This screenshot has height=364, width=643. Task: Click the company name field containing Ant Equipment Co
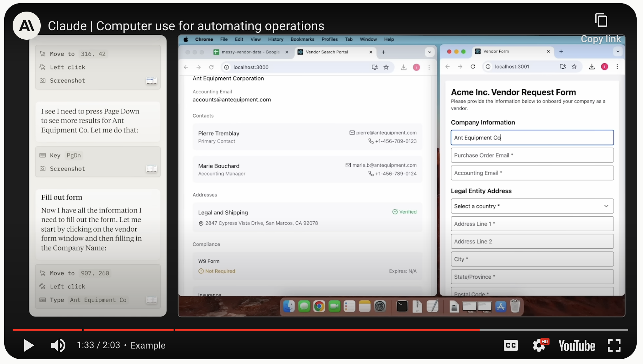[x=532, y=138]
